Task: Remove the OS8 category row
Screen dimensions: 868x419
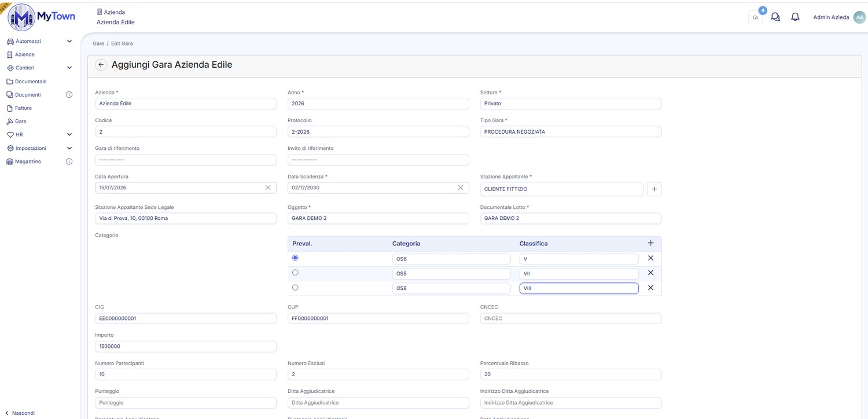Action: [650, 288]
